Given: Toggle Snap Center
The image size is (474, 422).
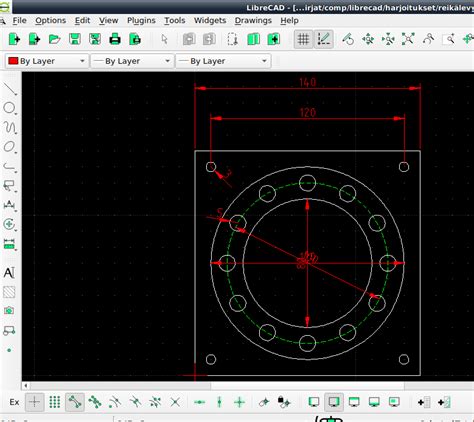Looking at the screenshot, I should pyautogui.click(x=115, y=402).
